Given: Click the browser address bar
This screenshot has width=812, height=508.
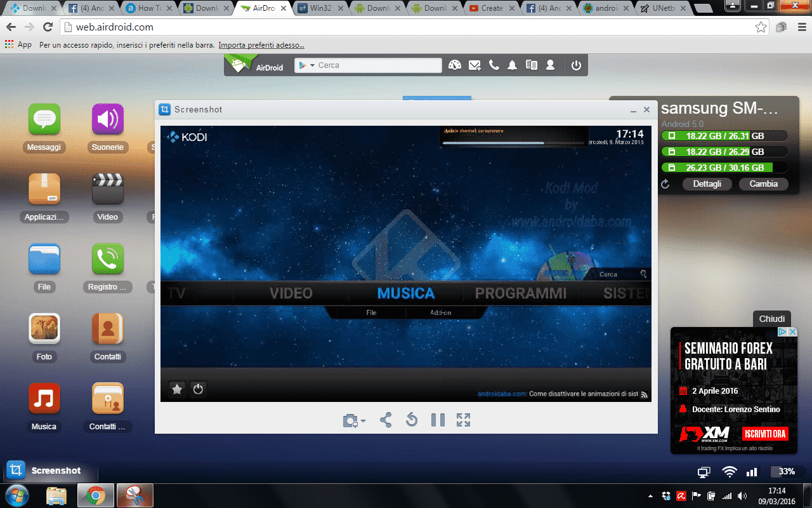Looking at the screenshot, I should pyautogui.click(x=406, y=27).
